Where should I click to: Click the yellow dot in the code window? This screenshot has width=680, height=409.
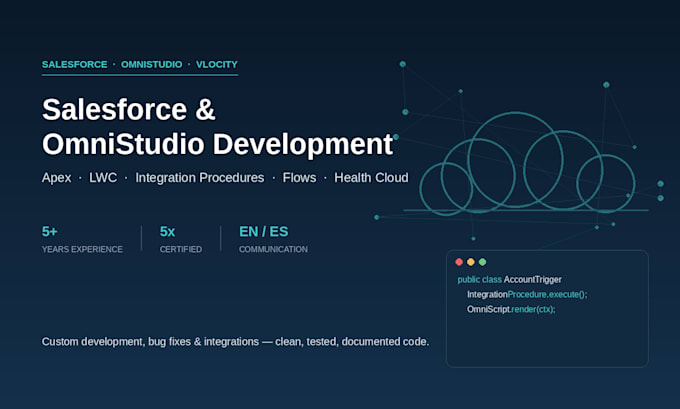[471, 262]
